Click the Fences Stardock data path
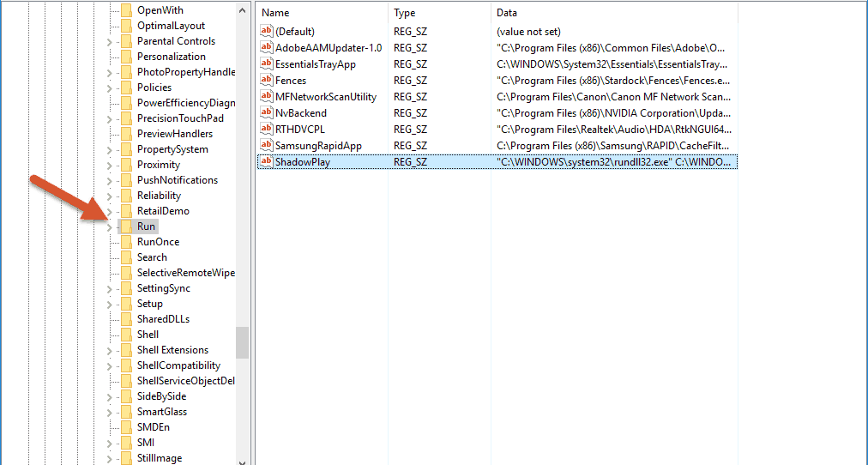 point(613,81)
